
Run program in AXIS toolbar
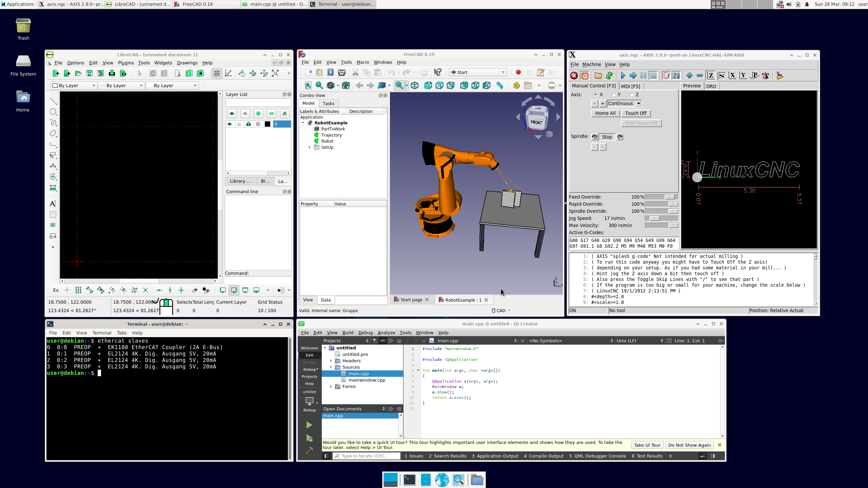(623, 76)
